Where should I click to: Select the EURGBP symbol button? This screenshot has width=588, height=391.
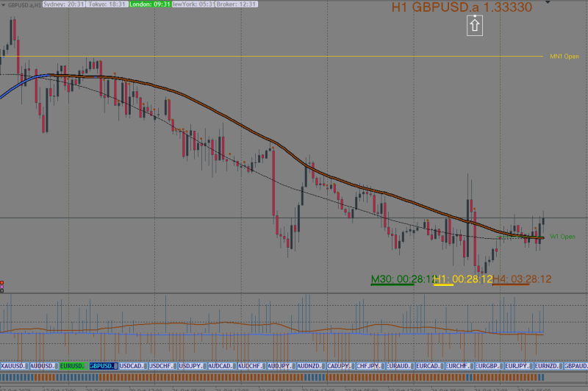(490, 366)
